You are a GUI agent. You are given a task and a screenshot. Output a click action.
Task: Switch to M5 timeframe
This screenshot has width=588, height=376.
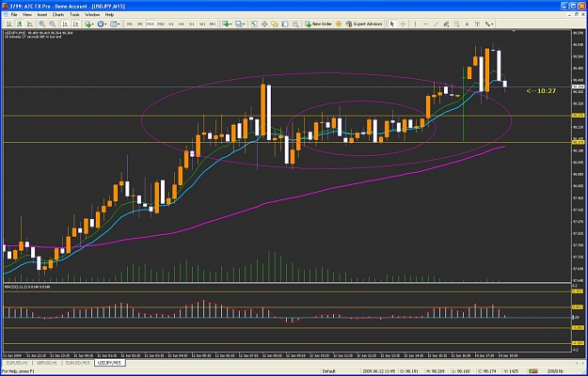[x=140, y=23]
